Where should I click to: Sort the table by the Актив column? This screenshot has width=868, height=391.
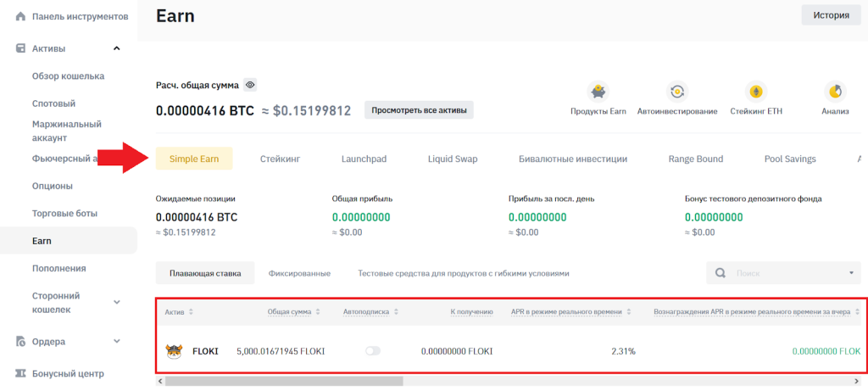(191, 312)
